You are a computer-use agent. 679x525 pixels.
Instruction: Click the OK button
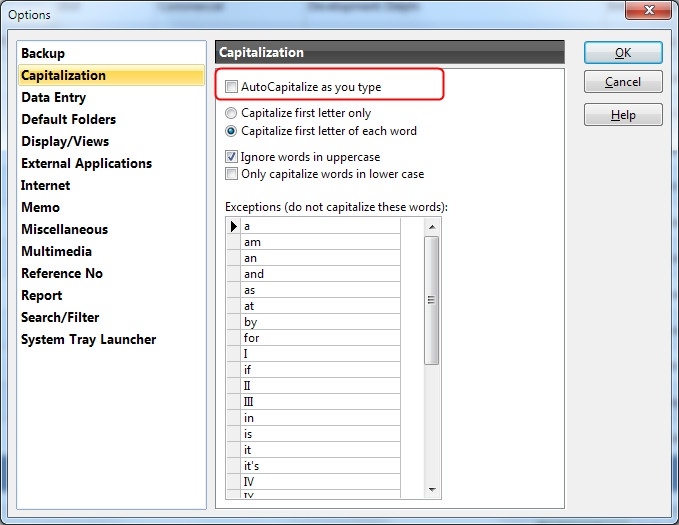[x=623, y=53]
